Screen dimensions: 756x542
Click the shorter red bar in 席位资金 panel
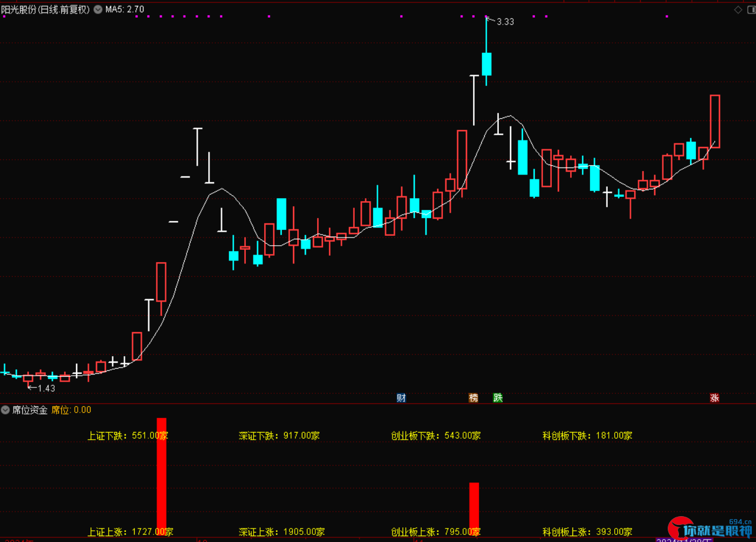474,509
